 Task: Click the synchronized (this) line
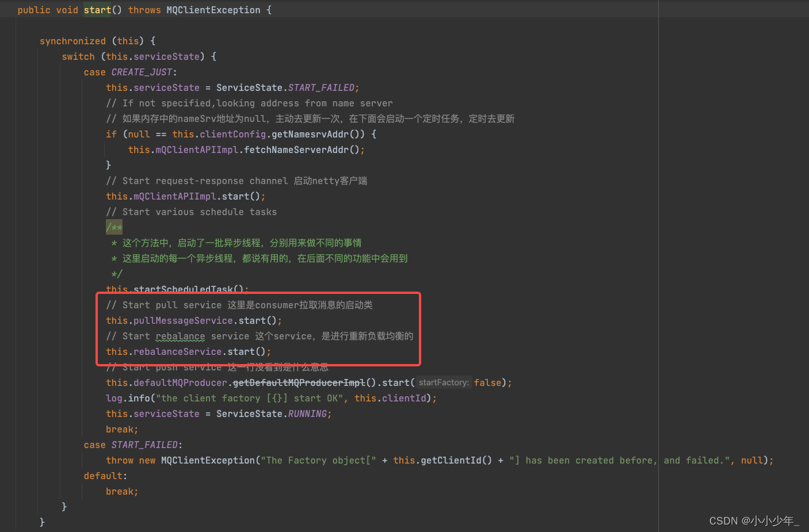click(x=97, y=41)
